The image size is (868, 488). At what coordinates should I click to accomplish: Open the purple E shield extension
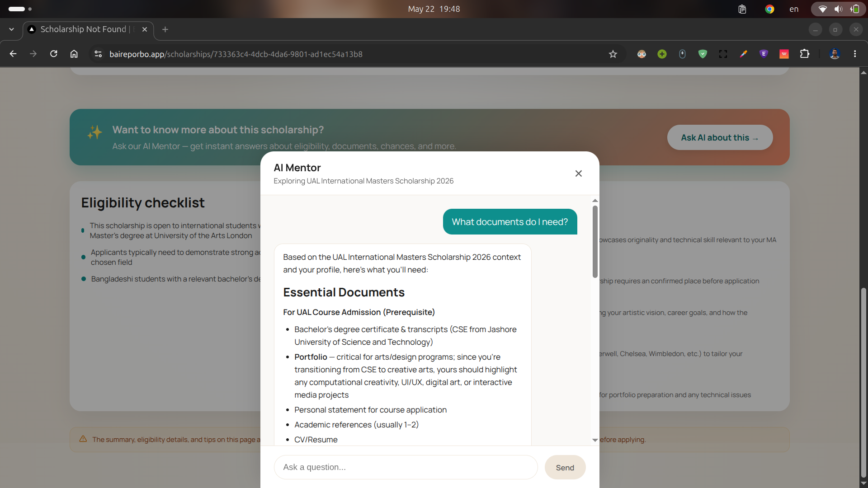pyautogui.click(x=764, y=54)
